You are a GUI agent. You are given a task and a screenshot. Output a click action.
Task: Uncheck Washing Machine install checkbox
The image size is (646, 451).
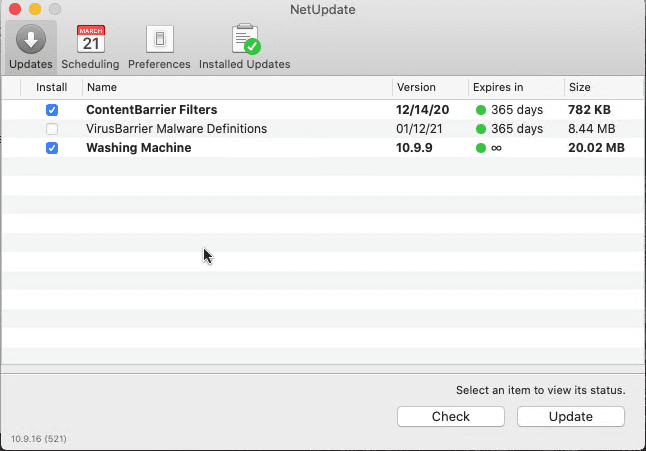52,148
